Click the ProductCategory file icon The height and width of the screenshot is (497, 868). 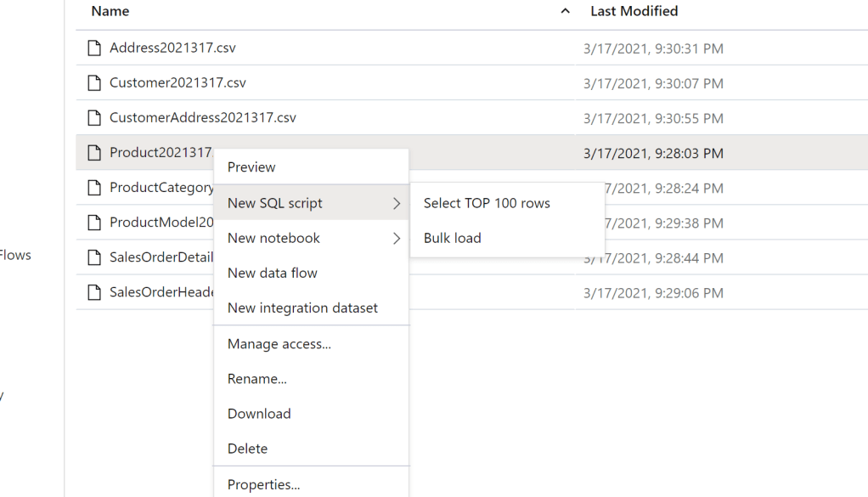click(94, 188)
